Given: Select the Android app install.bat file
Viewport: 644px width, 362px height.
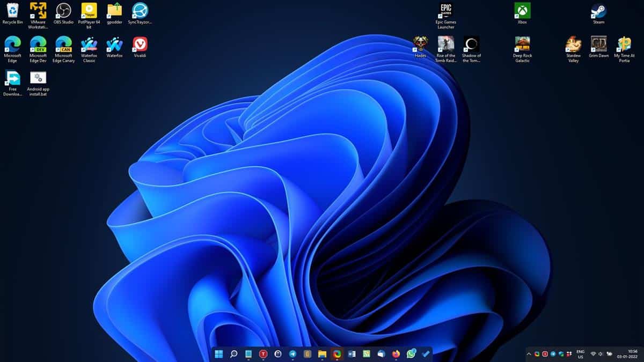Looking at the screenshot, I should pos(38,83).
